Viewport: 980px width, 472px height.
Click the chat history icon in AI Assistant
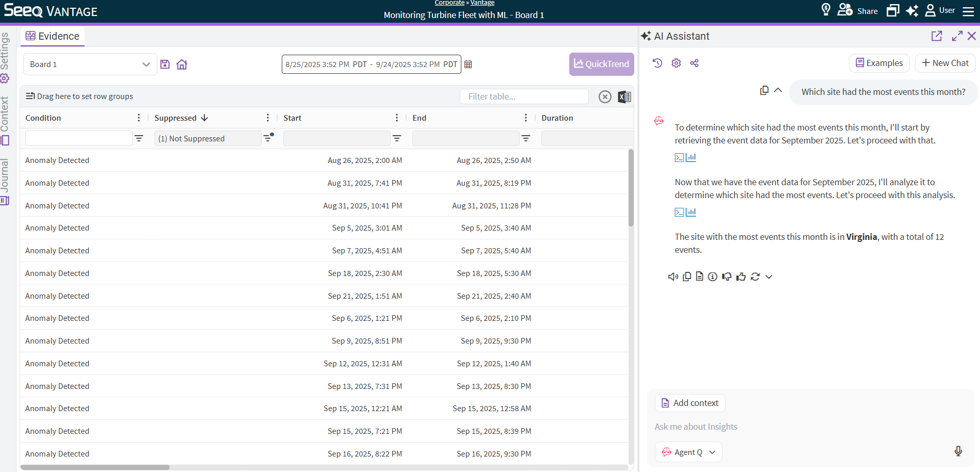[x=657, y=63]
